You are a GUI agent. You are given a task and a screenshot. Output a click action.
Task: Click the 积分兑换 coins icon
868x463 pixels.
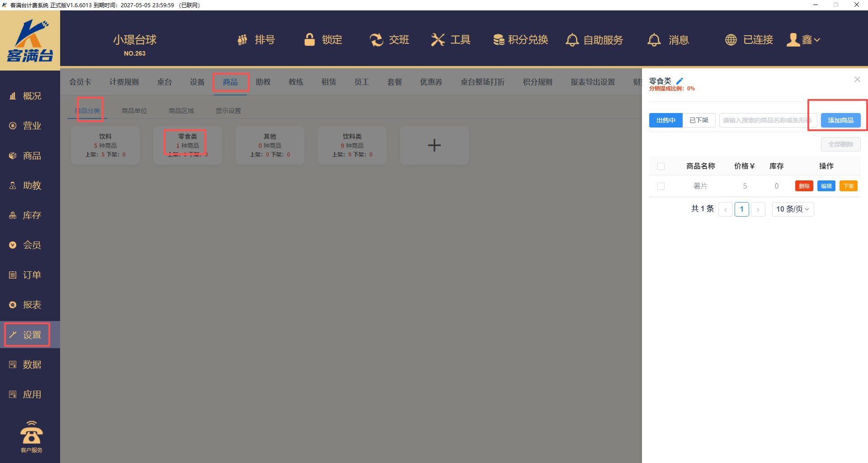tap(499, 40)
